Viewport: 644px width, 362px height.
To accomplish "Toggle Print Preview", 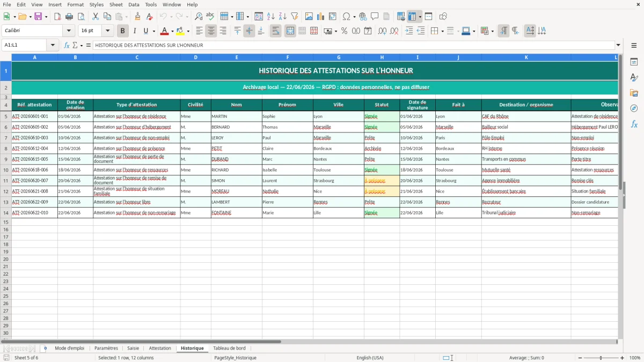I will click(x=81, y=17).
